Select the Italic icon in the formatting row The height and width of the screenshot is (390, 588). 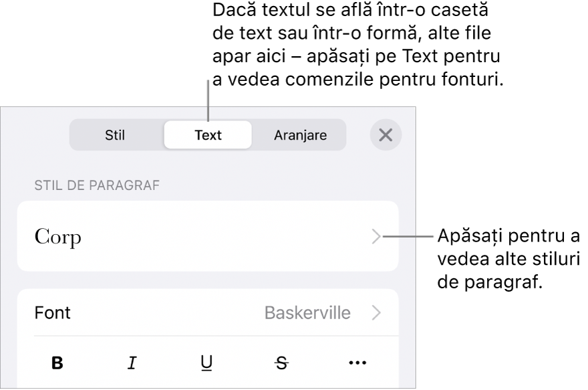tap(132, 365)
